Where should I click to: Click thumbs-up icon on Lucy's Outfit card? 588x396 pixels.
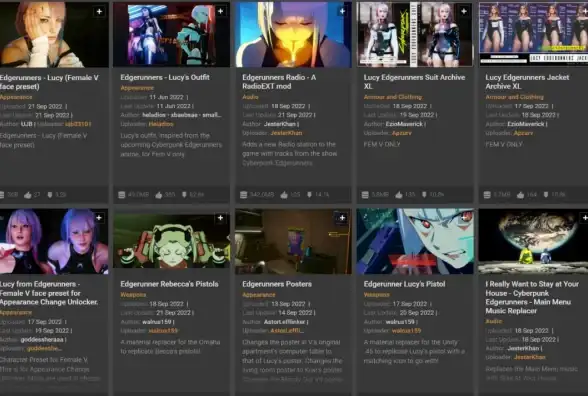click(159, 195)
